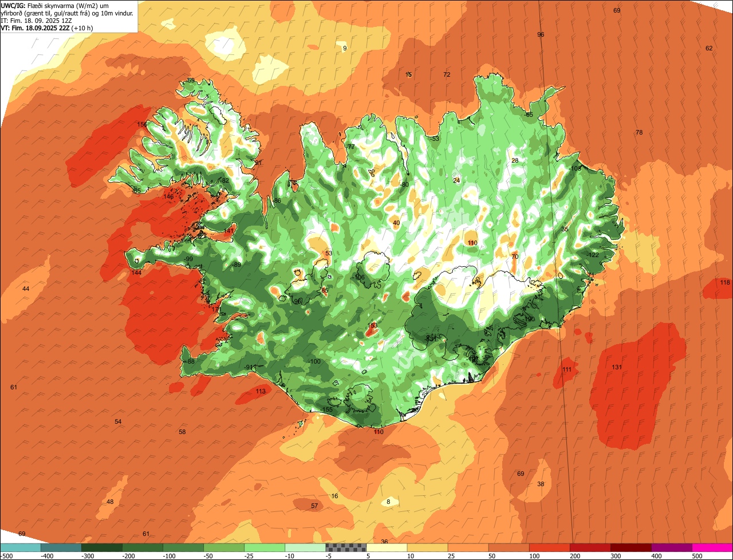Click the magenta legend swatch above 500
This screenshot has width=733, height=560.
(712, 547)
